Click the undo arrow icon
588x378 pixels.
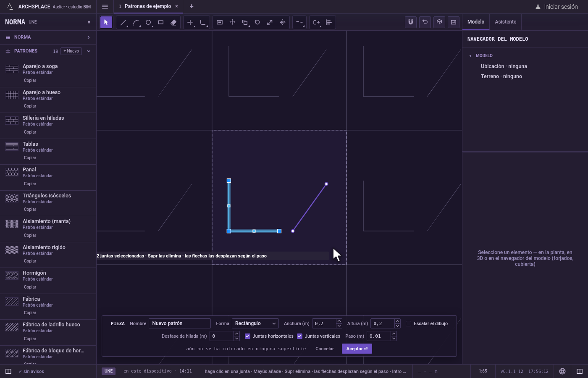click(425, 22)
